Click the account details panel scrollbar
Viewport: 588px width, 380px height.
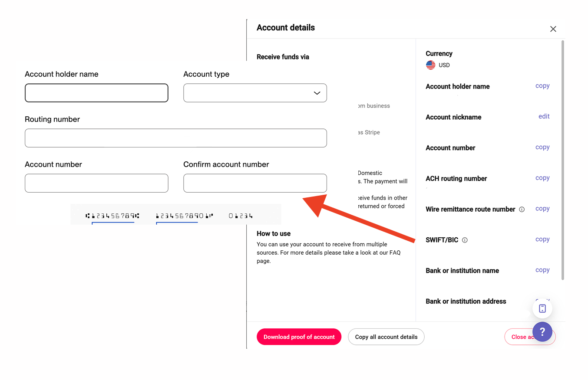tap(563, 161)
